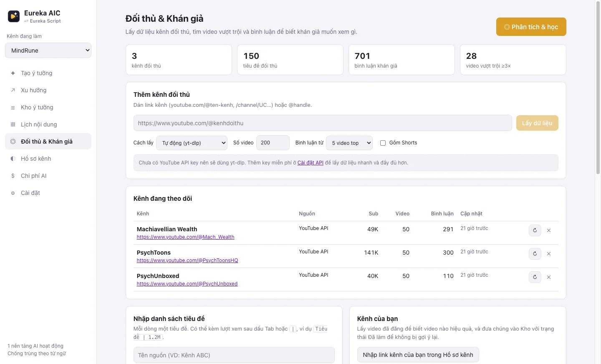Screen dimensions: 601x364
Task: Click the page vertical scrollbar
Action: [598, 88]
